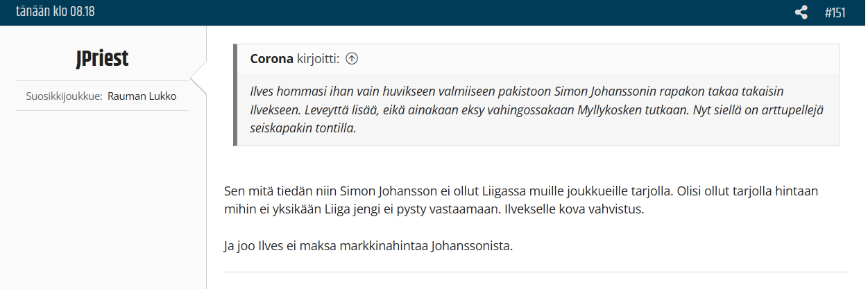The width and height of the screenshot is (868, 289).
Task: Click the share icon in post header
Action: 801,12
